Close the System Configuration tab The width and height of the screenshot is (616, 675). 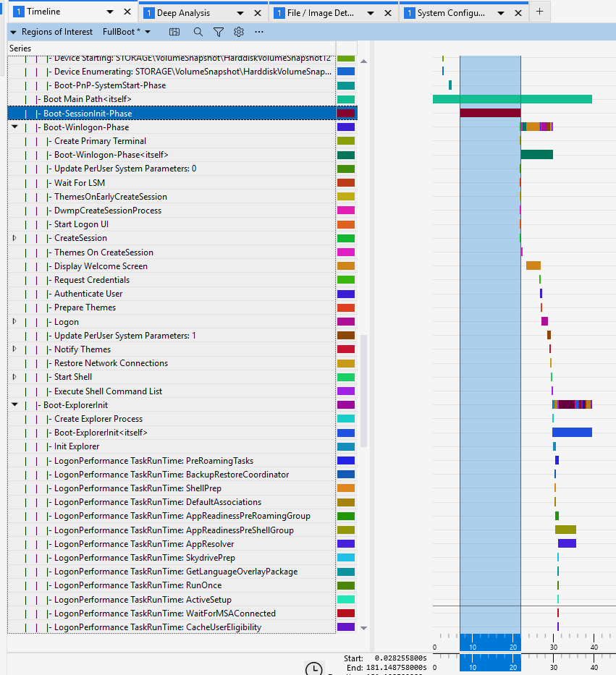[518, 13]
